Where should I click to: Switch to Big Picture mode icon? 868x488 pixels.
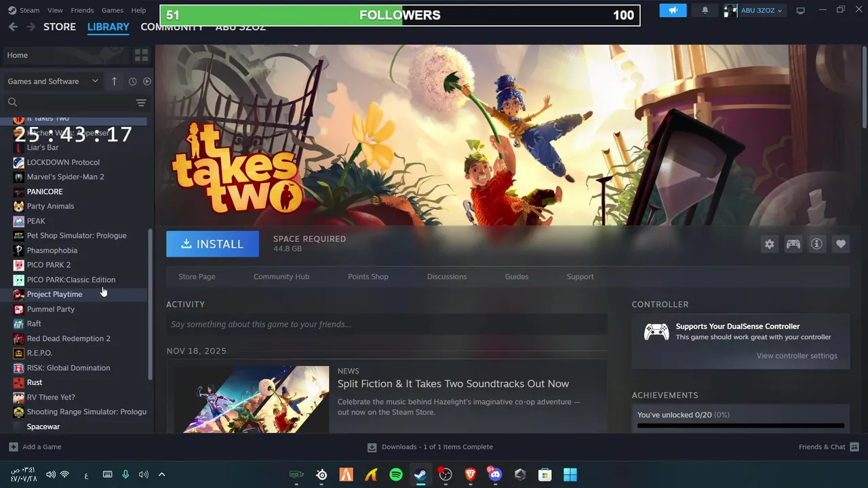click(800, 10)
